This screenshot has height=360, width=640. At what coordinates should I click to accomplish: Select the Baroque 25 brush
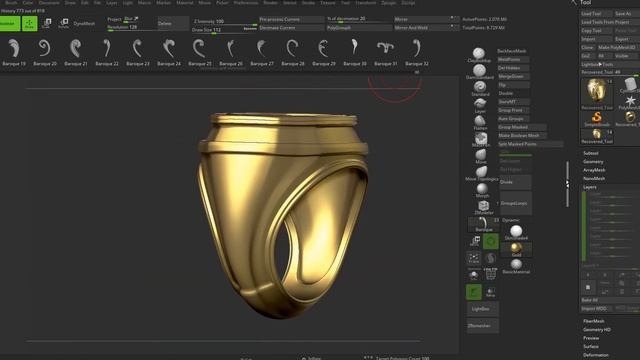point(200,51)
